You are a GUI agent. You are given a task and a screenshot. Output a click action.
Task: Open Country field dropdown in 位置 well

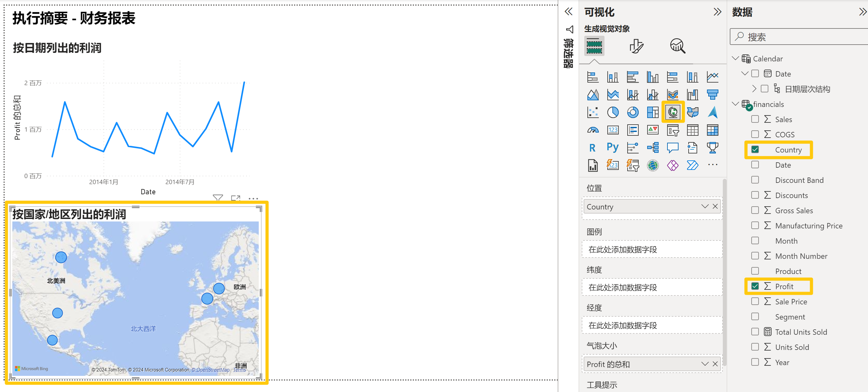pos(704,206)
